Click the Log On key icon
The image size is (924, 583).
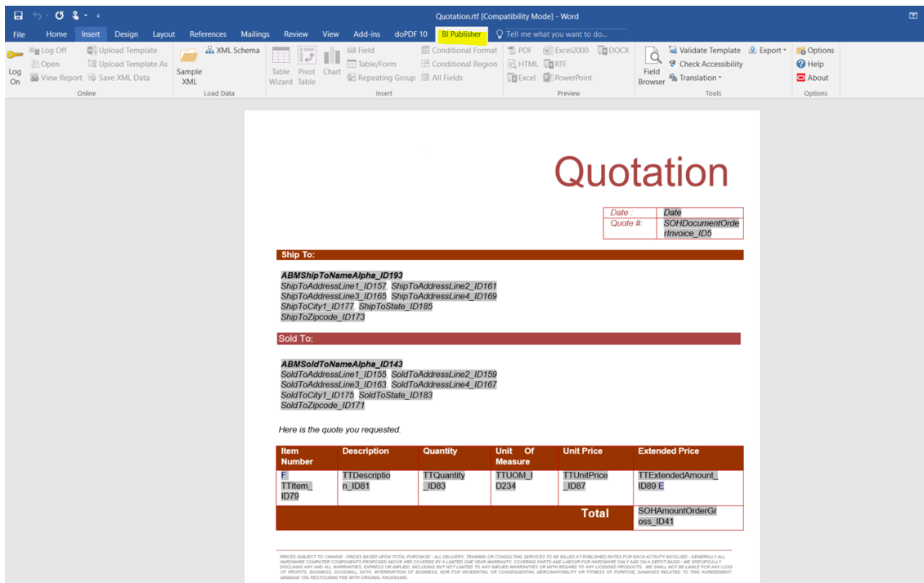coord(15,55)
